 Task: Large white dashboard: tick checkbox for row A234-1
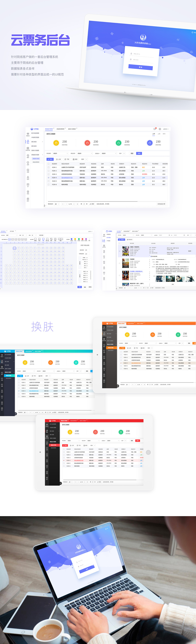pyautogui.click(x=49, y=167)
